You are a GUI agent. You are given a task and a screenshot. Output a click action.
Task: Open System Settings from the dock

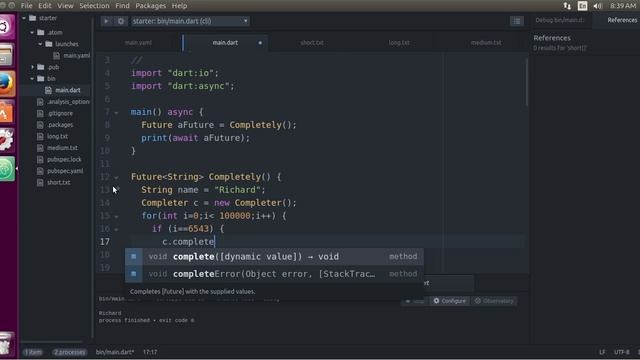click(6, 140)
